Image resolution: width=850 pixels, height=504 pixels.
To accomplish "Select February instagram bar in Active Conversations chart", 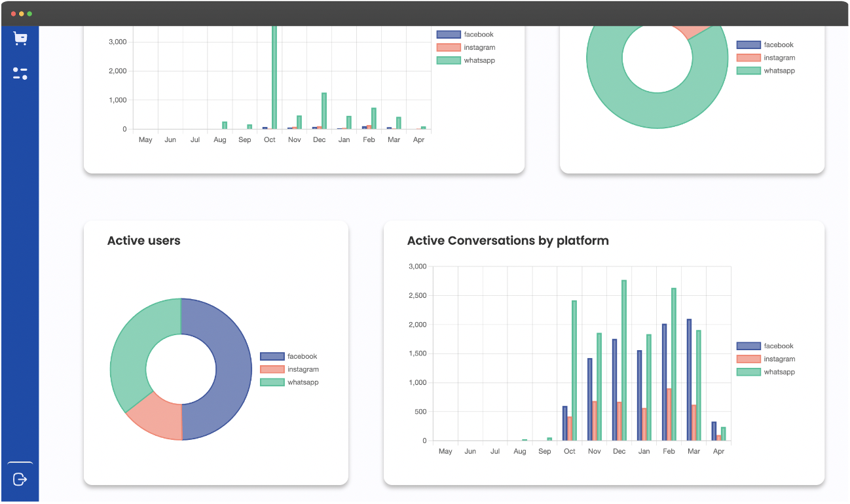I will click(x=669, y=414).
